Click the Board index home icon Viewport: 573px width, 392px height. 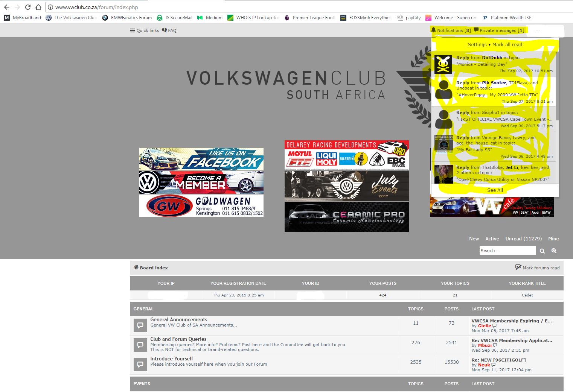click(x=136, y=267)
